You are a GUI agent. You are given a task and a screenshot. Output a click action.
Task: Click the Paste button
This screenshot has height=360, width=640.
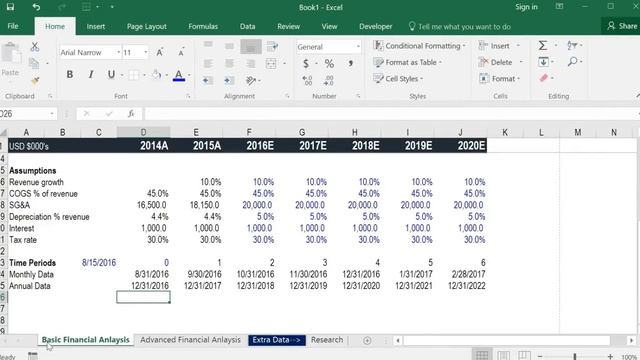11,60
